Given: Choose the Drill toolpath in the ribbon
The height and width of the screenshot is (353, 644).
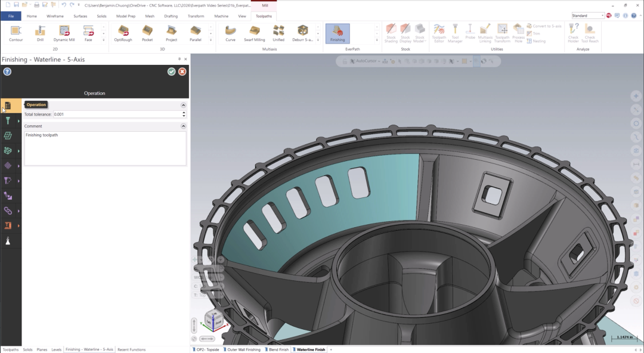Looking at the screenshot, I should pos(40,33).
